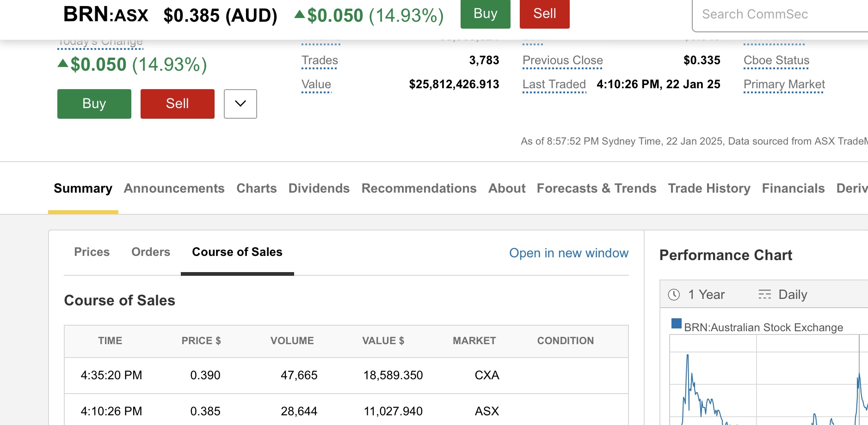This screenshot has height=425, width=868.
Task: Click the Cboe Status label
Action: tap(776, 61)
